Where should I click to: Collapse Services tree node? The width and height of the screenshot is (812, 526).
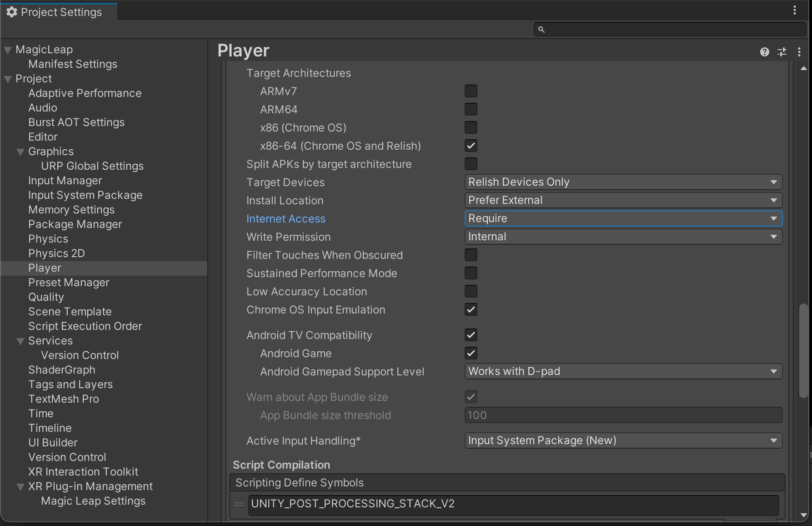(20, 341)
